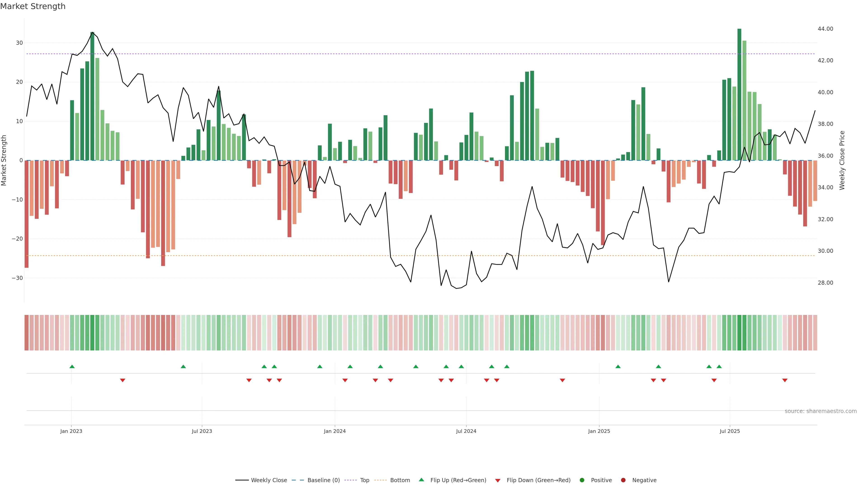Image resolution: width=868 pixels, height=488 pixels.
Task: Click Flip Up green triangle legend icon
Action: [x=421, y=480]
